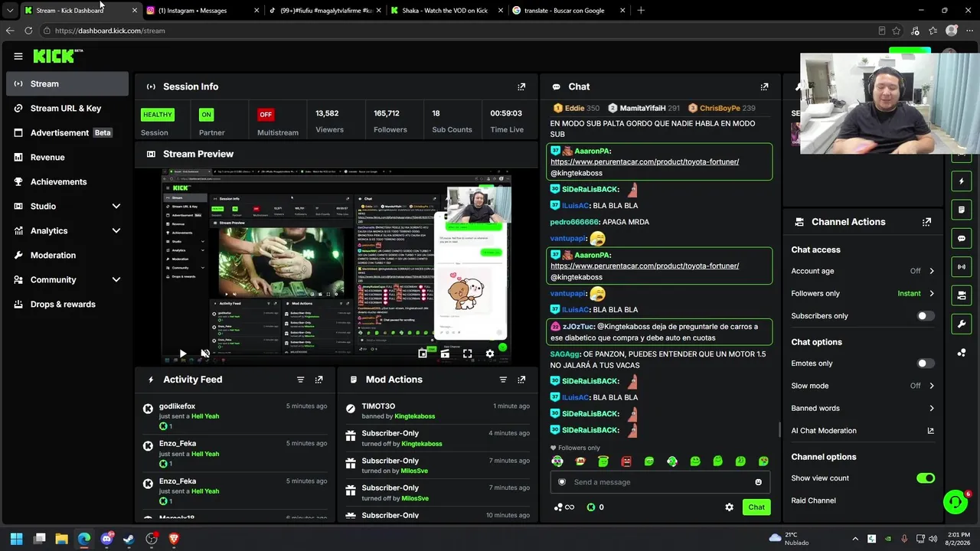Click the wrench widget icon in right rail

click(x=962, y=324)
